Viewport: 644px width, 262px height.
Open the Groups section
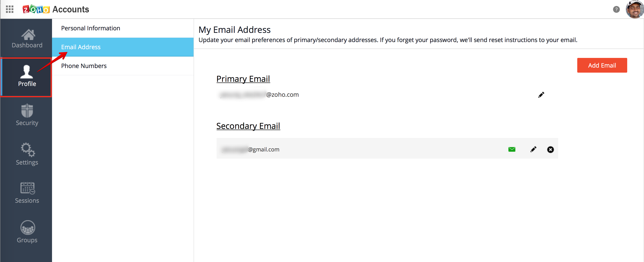coord(27,232)
